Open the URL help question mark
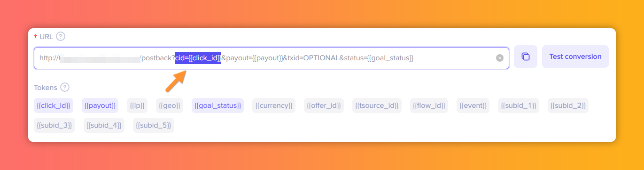This screenshot has width=644, height=170. coord(60,36)
